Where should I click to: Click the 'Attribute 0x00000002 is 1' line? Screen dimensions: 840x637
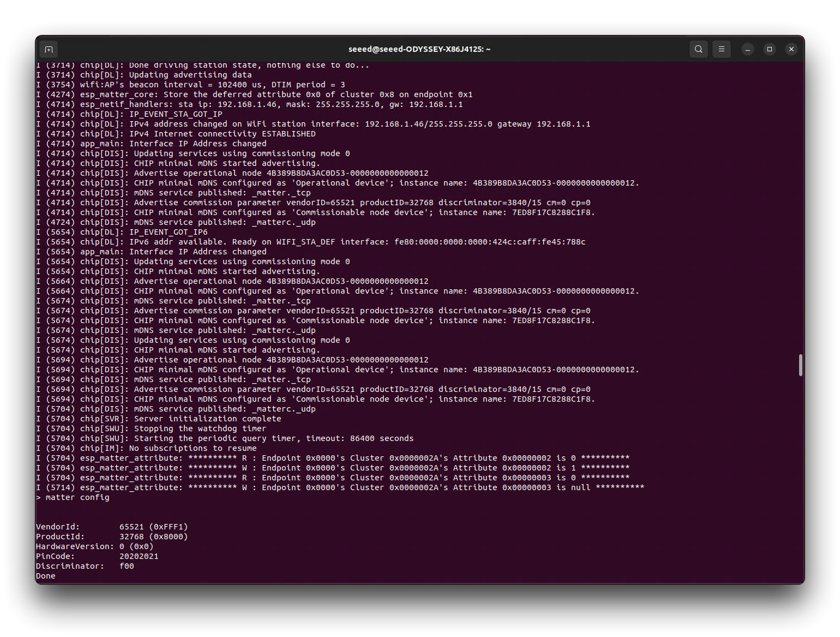(x=333, y=468)
